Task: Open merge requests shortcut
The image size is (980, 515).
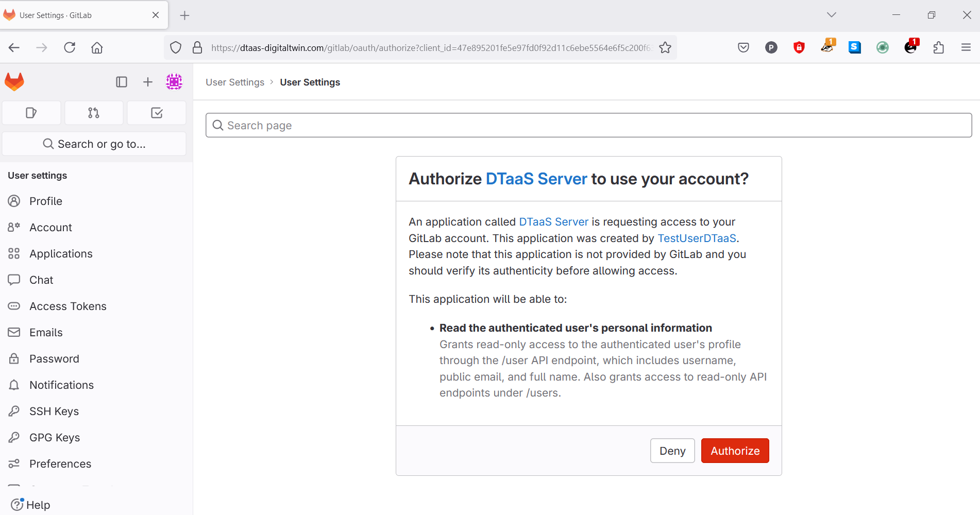Action: click(94, 113)
